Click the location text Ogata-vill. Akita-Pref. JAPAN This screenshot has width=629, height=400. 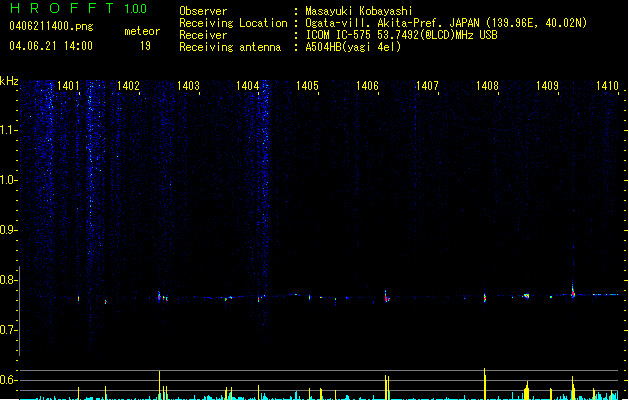click(x=392, y=23)
